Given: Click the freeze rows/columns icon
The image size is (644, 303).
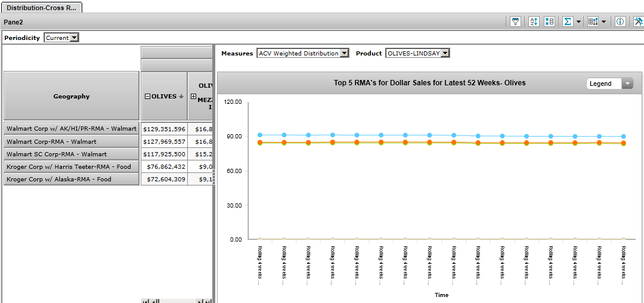Looking at the screenshot, I should pyautogui.click(x=549, y=21).
